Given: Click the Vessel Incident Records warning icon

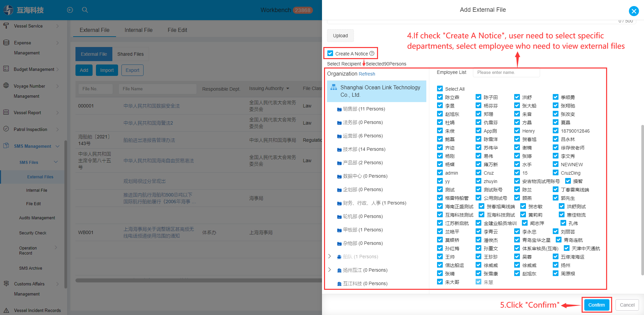Looking at the screenshot, I should point(6,310).
